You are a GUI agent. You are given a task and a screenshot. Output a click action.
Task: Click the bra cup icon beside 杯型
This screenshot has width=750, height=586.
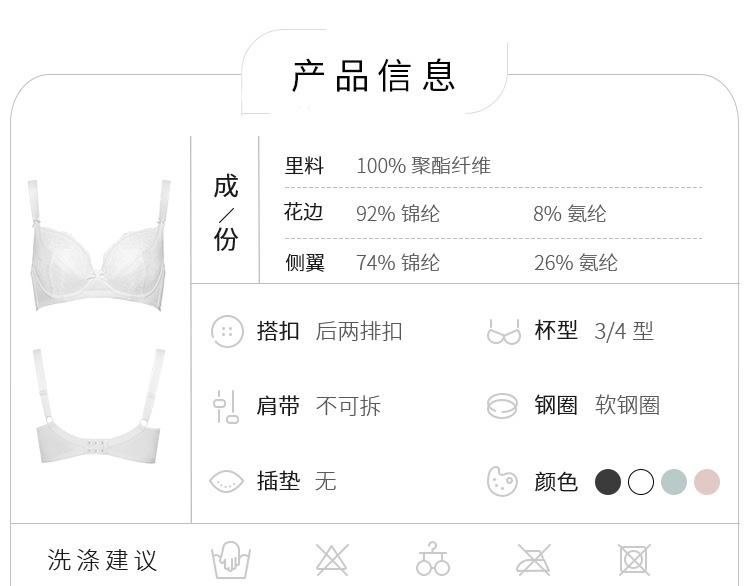click(503, 332)
